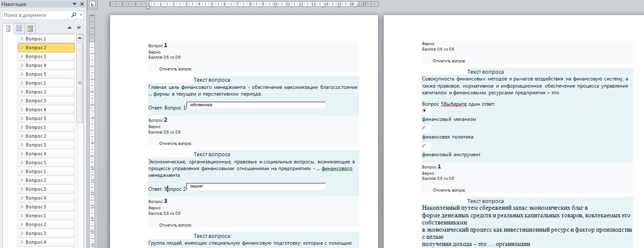Select the 'финансовый инструмент' radio button
The height and width of the screenshot is (248, 644).
click(425, 146)
